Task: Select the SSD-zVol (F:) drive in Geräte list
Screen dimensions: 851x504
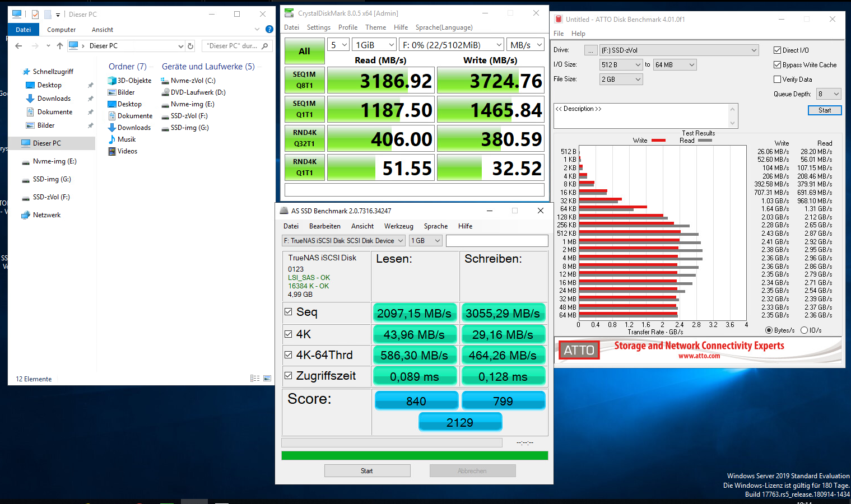Action: pyautogui.click(x=185, y=116)
